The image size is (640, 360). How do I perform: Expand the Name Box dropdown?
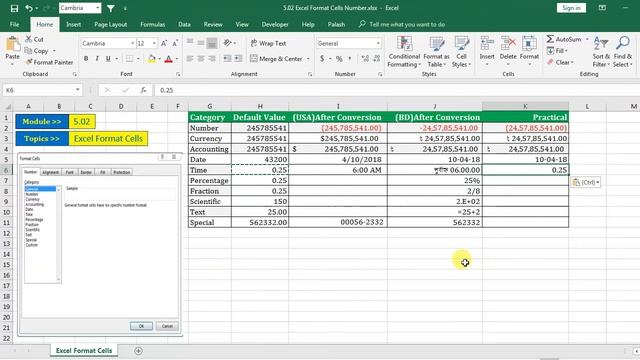coord(78,90)
